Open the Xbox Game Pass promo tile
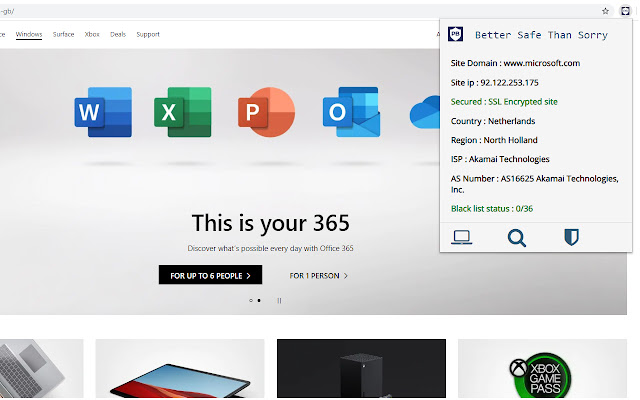This screenshot has width=640, height=400. point(542,369)
